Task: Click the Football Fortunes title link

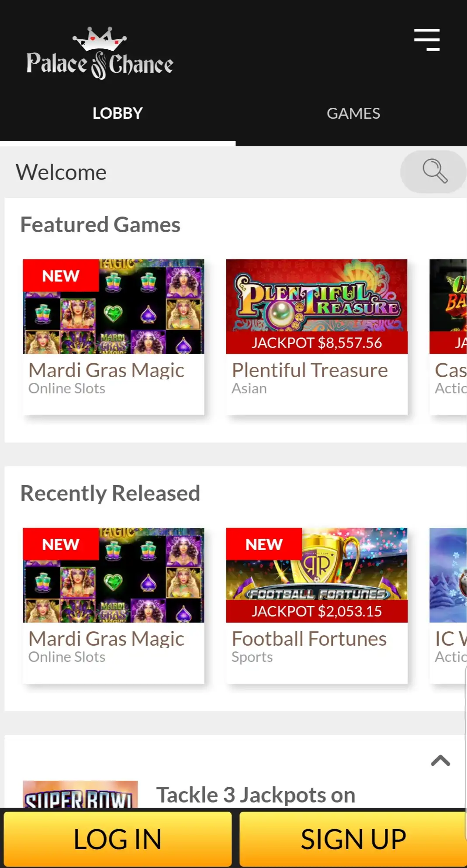Action: point(309,639)
